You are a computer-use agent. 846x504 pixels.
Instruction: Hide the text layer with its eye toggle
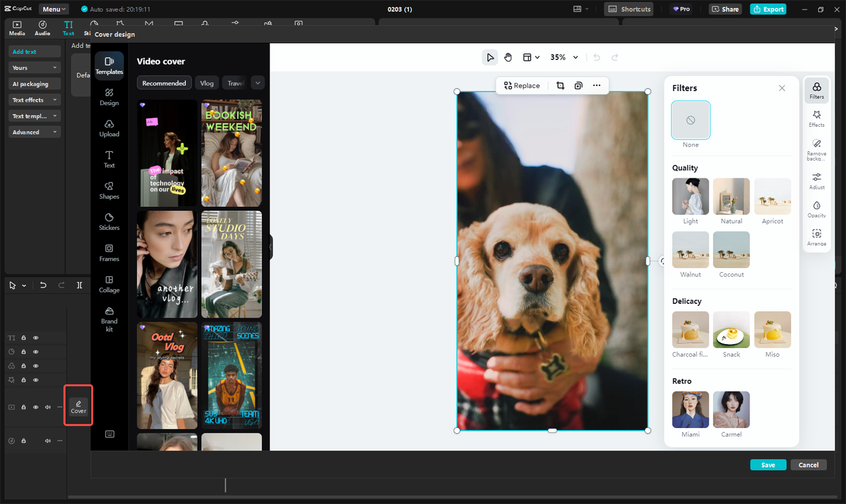(x=35, y=337)
